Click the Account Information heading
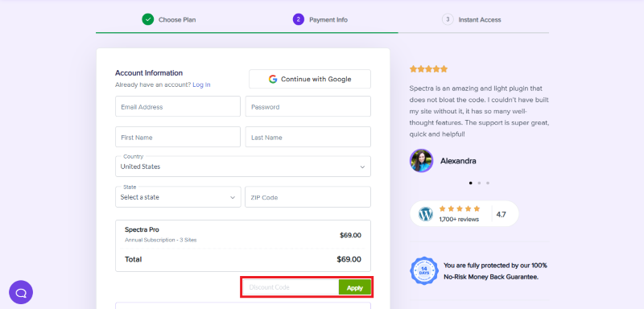Image resolution: width=644 pixels, height=309 pixels. [149, 73]
